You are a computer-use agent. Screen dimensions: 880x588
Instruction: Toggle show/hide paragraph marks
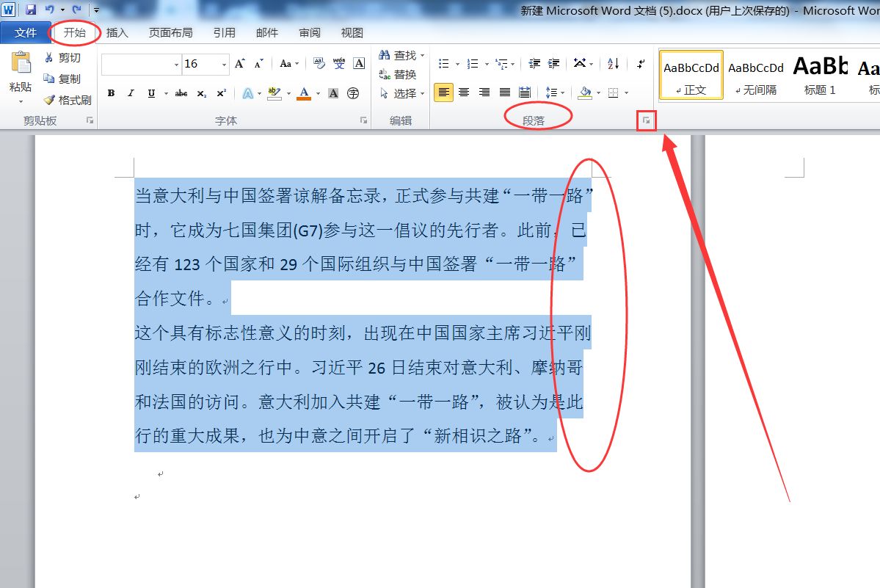(x=640, y=63)
